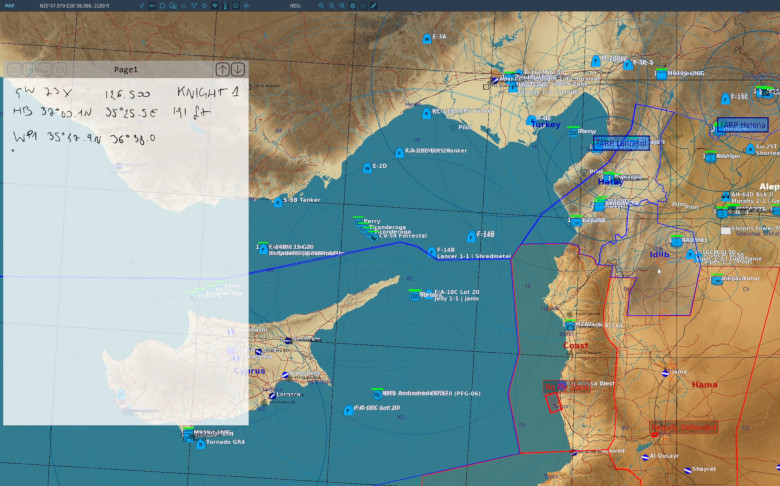Select the Shayrat airbase marker

tap(685, 468)
